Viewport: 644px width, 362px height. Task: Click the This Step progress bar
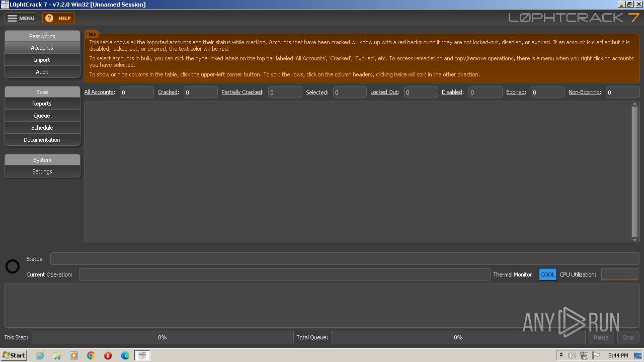click(163, 337)
